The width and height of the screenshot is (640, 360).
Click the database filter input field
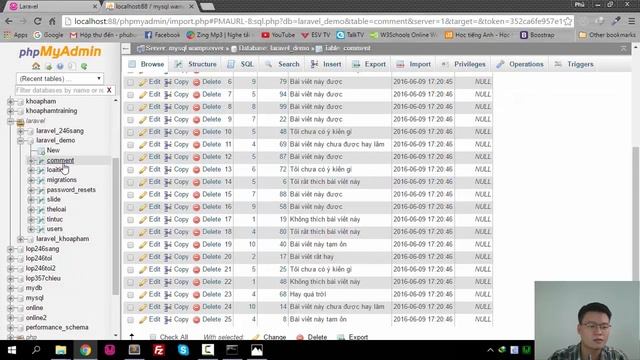coord(60,90)
